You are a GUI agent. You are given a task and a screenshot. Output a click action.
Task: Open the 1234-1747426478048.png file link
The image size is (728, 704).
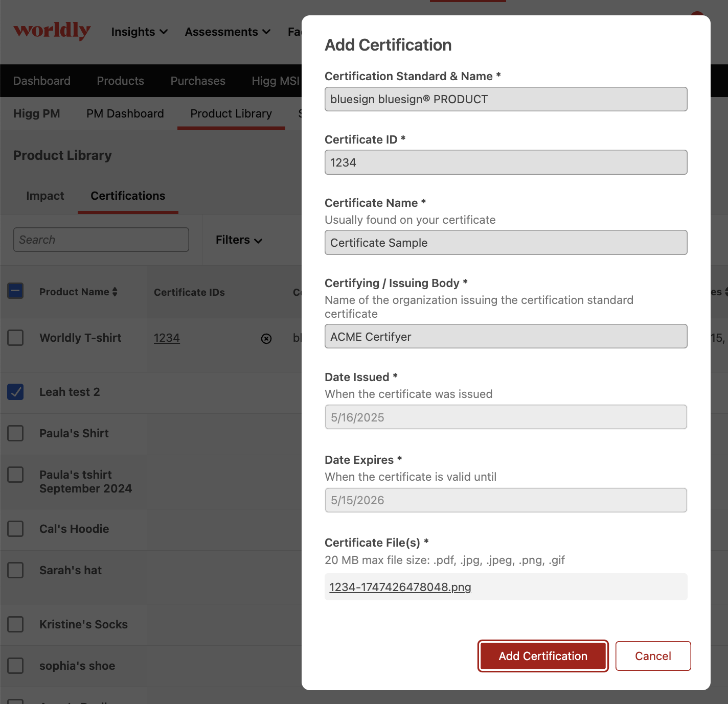click(x=400, y=587)
